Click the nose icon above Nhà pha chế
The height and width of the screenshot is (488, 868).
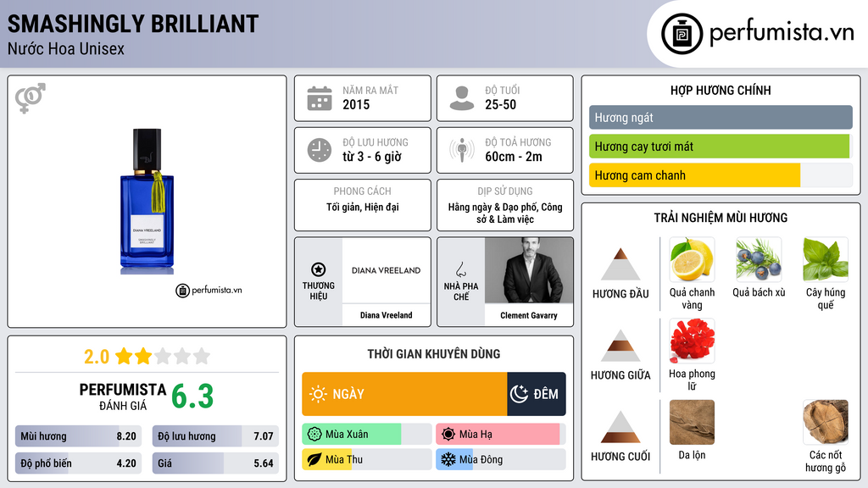(x=460, y=269)
